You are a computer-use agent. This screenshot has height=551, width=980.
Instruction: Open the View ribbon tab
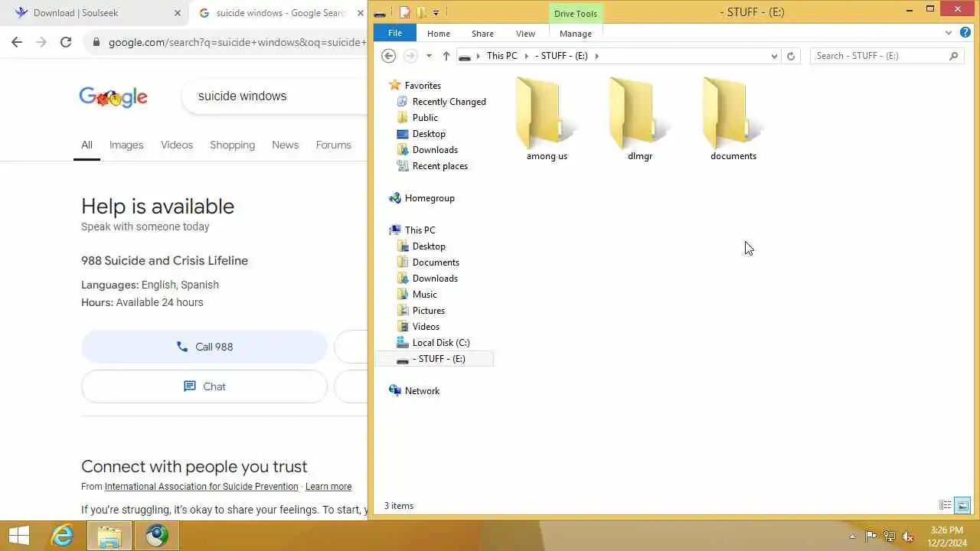click(x=525, y=34)
